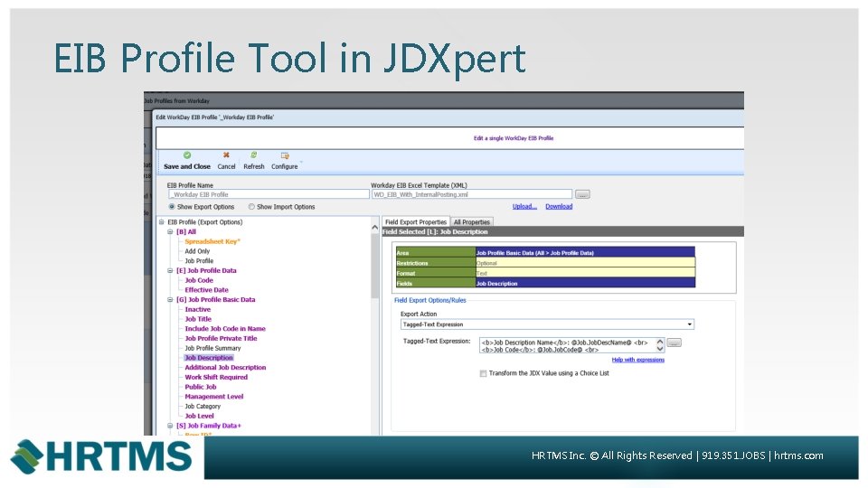The image size is (868, 488).
Task: Click the expression builder button beside Tagged-Text Expression
Action: click(674, 343)
